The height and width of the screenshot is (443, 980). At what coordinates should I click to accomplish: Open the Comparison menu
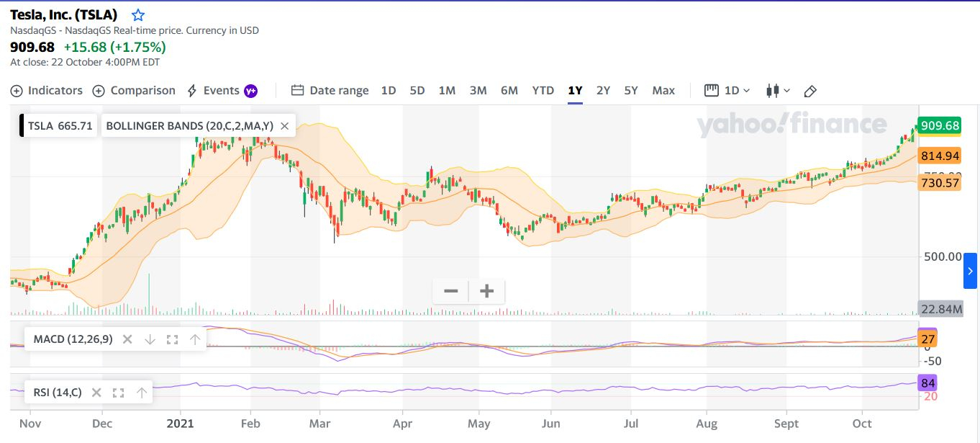(x=134, y=91)
